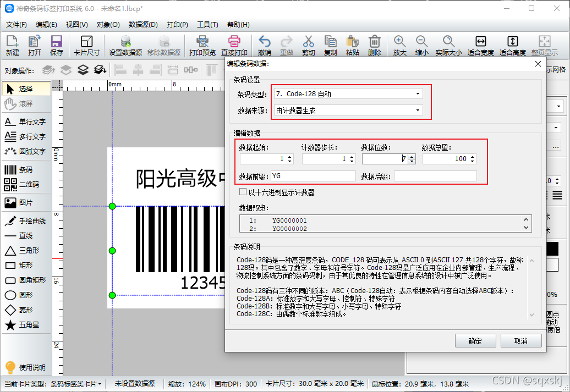Cut selection with 剪切 icon
Image resolution: width=570 pixels, height=392 pixels.
(308, 46)
